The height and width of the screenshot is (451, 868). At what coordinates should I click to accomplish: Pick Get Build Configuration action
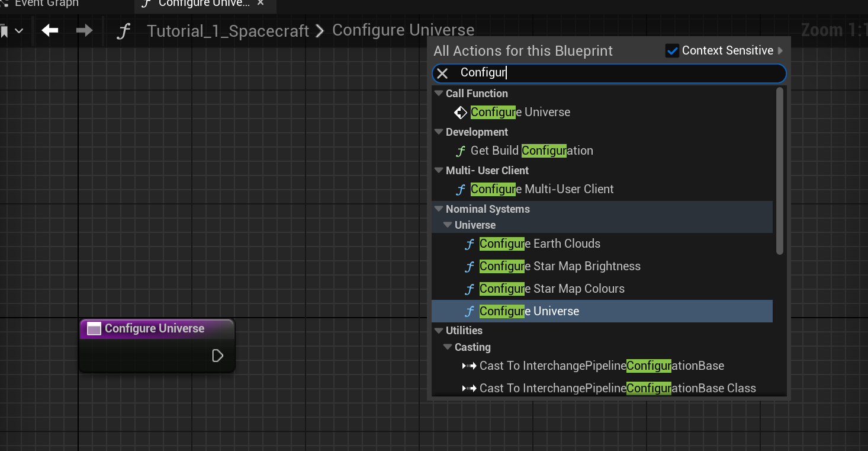tap(532, 151)
